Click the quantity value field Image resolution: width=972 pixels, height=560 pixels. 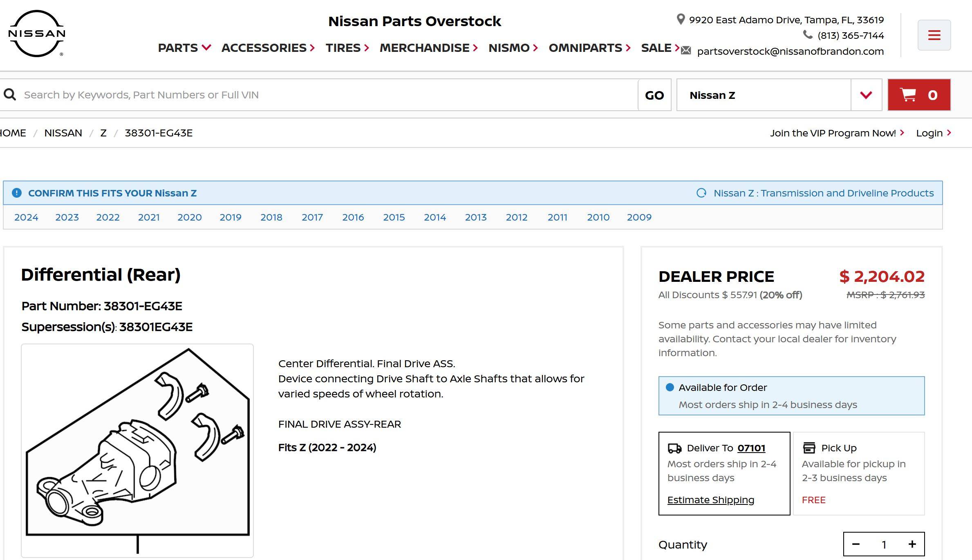pos(884,544)
